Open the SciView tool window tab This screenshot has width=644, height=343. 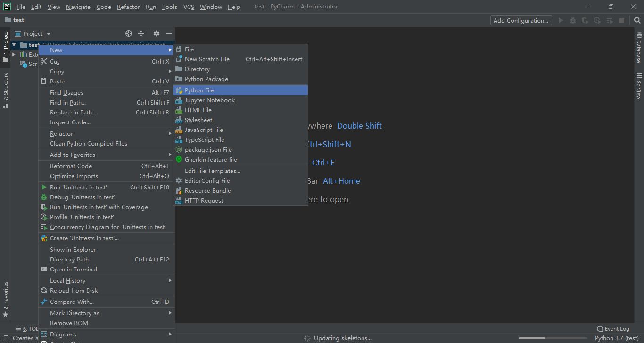pos(639,86)
